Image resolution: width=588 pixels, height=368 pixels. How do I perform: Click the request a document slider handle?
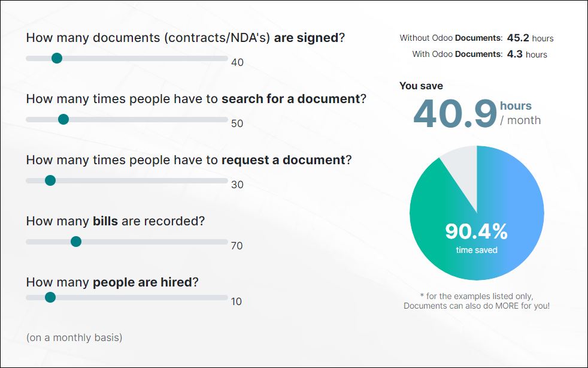click(x=50, y=180)
